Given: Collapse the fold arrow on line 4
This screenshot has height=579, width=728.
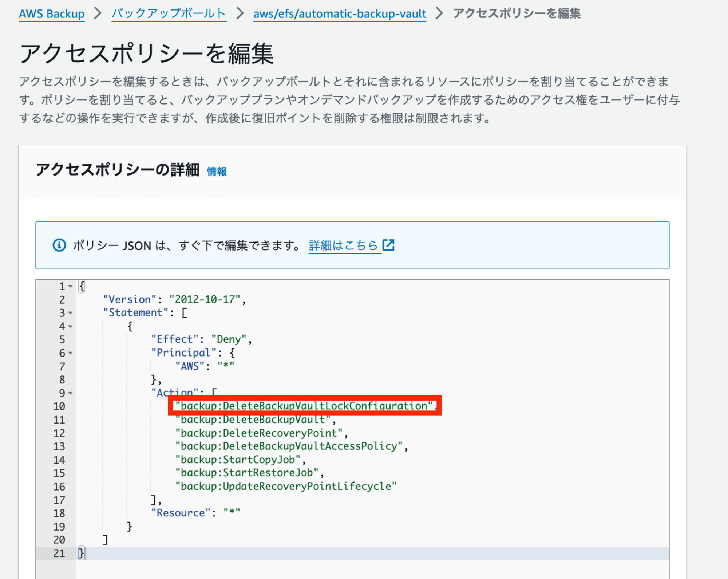Looking at the screenshot, I should (71, 327).
